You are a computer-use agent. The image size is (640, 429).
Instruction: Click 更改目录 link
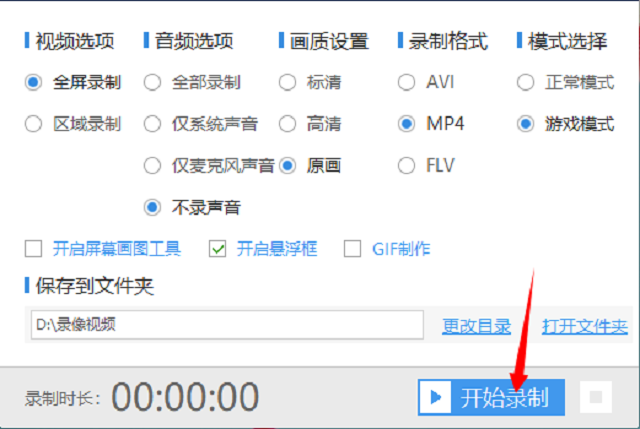(476, 326)
